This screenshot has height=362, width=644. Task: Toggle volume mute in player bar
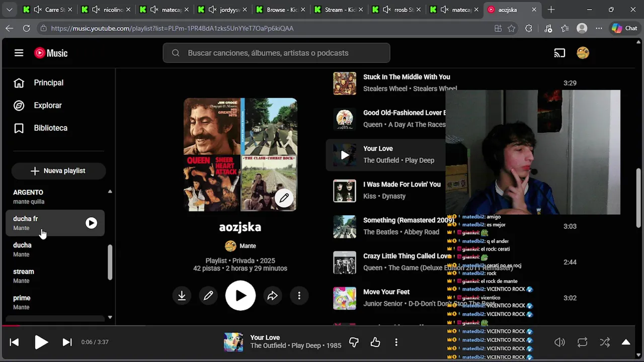(x=559, y=342)
